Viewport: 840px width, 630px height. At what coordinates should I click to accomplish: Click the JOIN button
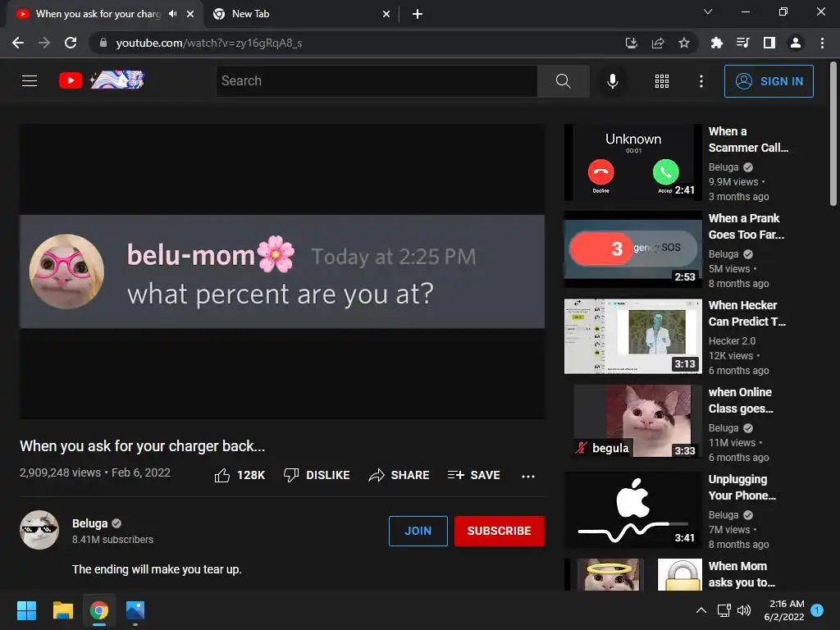coord(418,531)
